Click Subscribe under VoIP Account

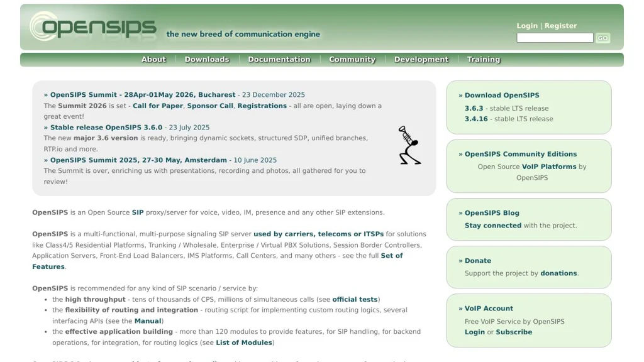pos(514,332)
